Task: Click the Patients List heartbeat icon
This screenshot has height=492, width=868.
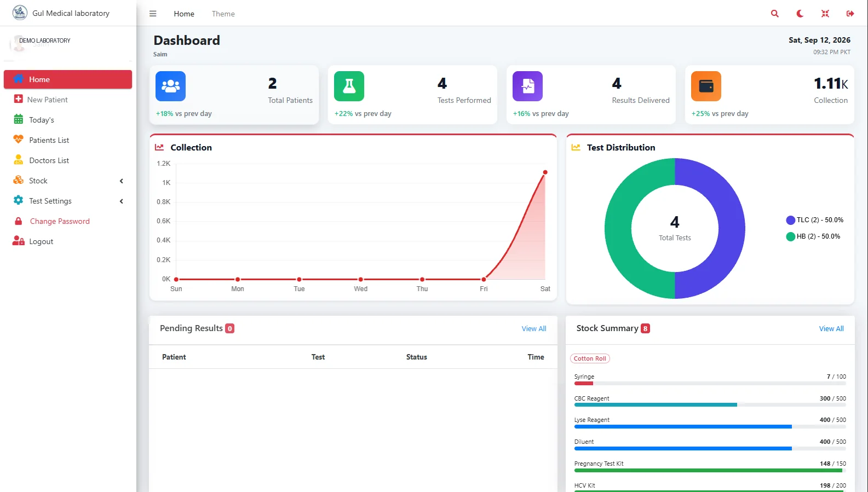Action: [x=18, y=140]
